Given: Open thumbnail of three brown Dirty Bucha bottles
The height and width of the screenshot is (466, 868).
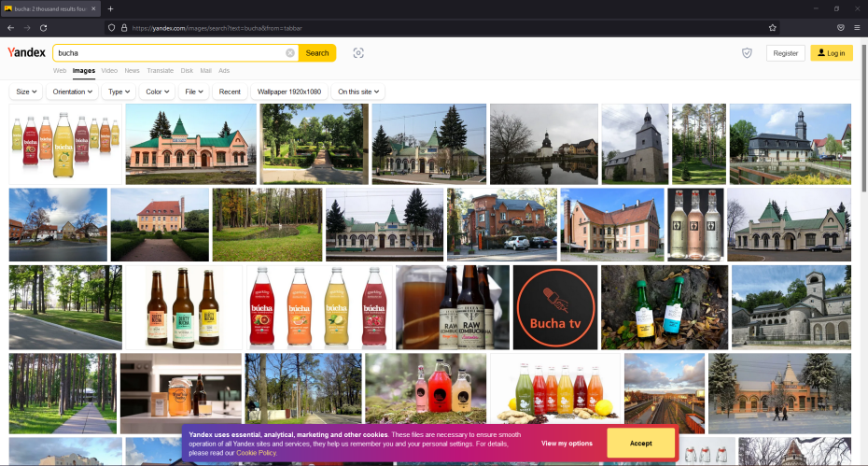Looking at the screenshot, I should (x=184, y=307).
